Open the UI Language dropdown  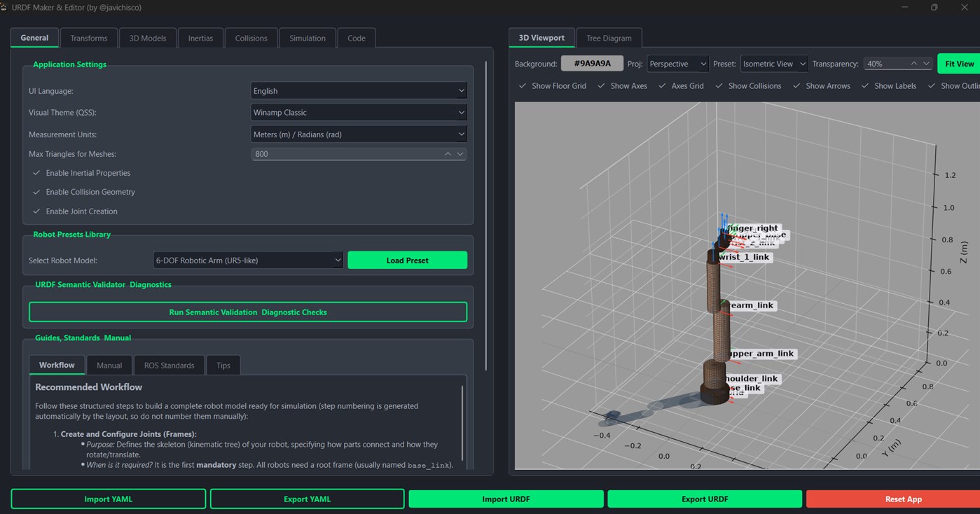tap(359, 91)
